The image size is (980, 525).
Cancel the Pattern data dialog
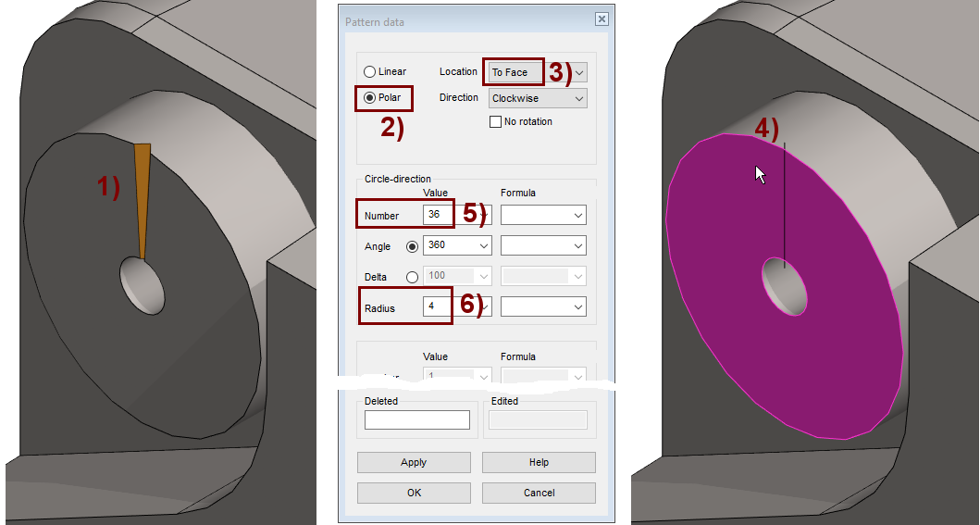[539, 493]
